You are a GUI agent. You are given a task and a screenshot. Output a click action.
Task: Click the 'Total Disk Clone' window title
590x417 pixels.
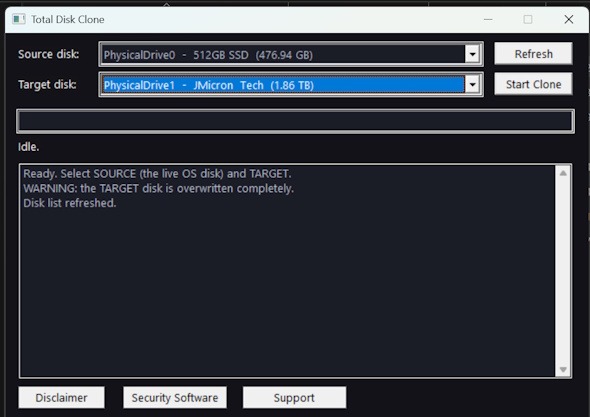click(68, 19)
